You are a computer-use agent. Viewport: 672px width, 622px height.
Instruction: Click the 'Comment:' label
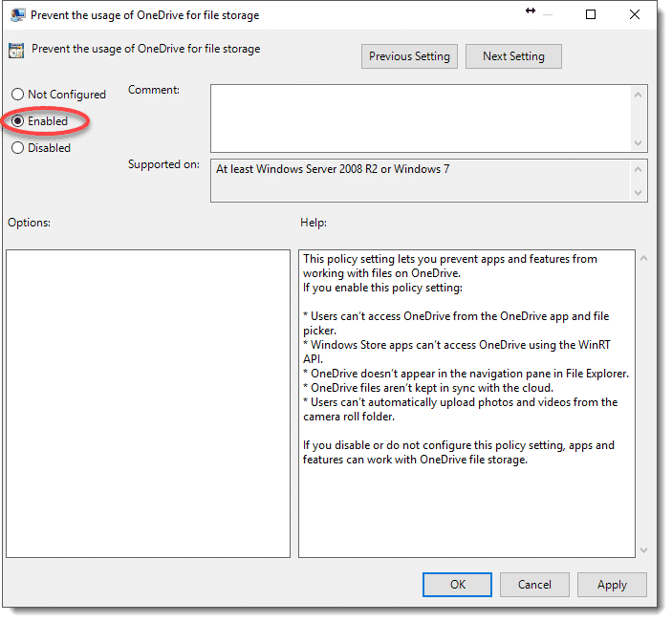pos(154,90)
